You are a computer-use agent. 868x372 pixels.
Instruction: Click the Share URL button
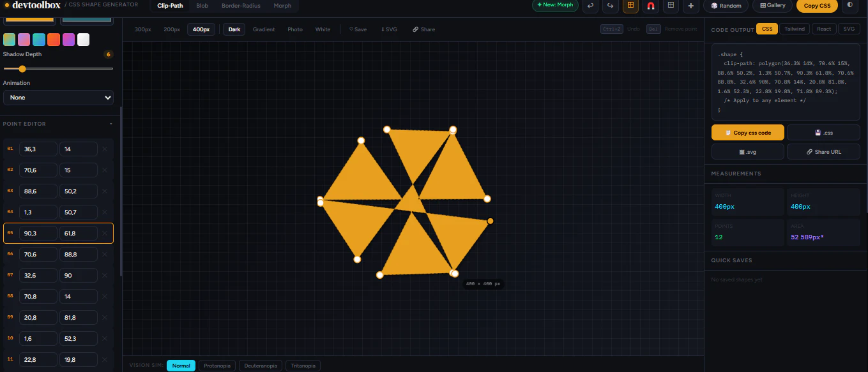click(x=823, y=152)
